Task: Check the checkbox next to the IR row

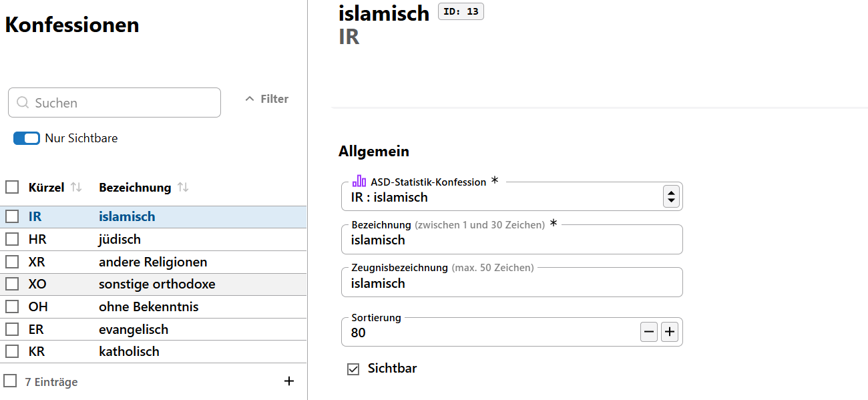Action: point(11,216)
